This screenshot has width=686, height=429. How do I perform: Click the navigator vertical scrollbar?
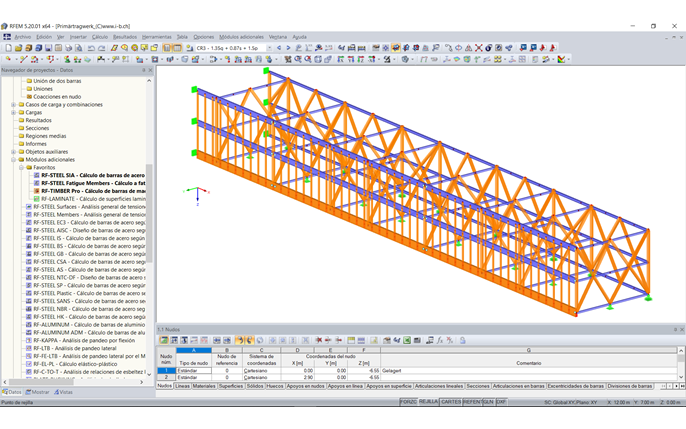pos(149,213)
